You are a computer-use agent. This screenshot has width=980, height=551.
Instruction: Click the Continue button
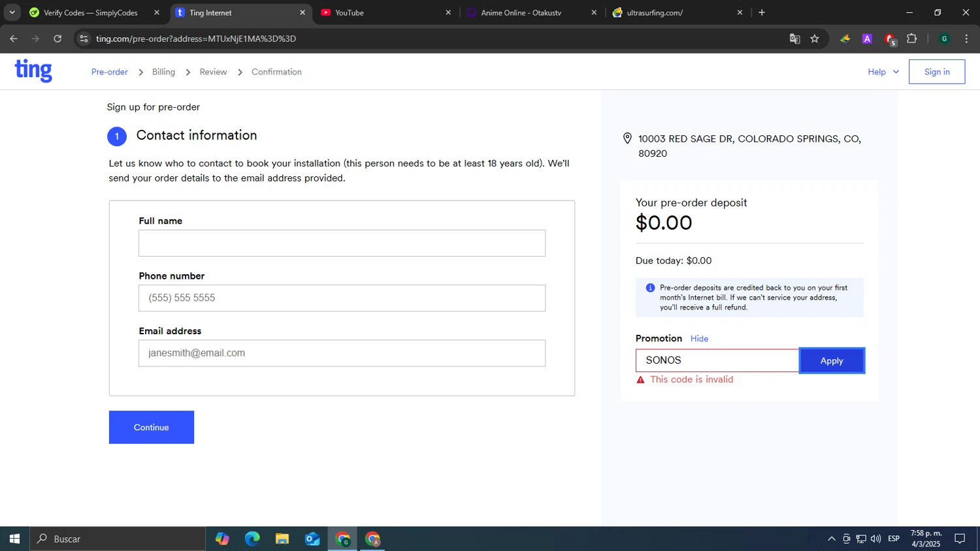click(x=152, y=427)
